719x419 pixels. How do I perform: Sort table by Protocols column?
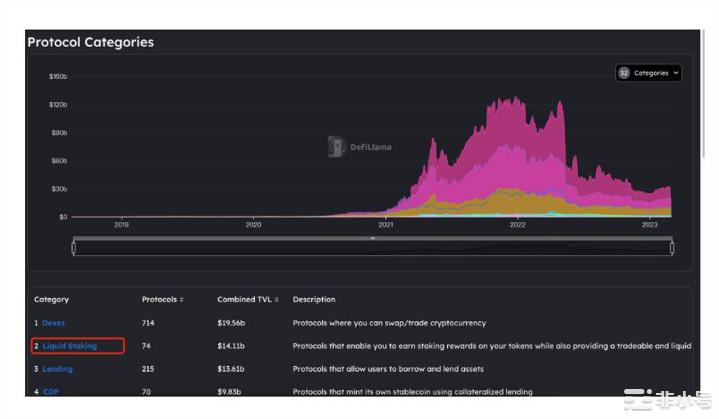point(162,299)
